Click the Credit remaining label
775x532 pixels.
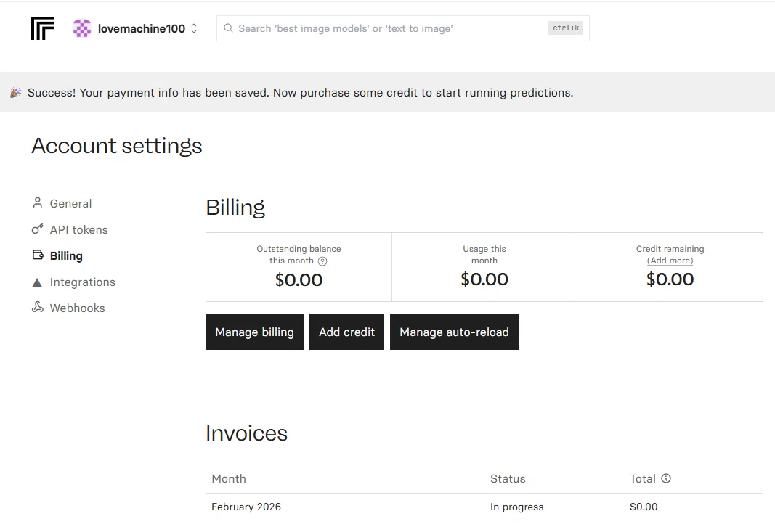(670, 249)
